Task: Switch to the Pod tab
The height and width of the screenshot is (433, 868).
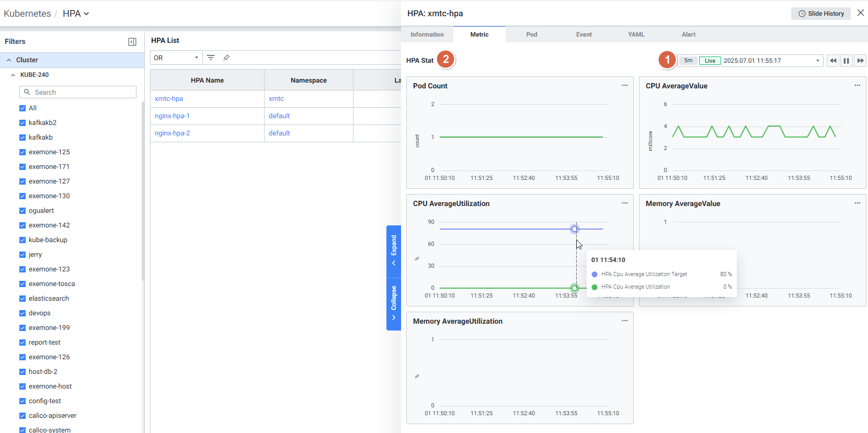Action: pos(531,35)
